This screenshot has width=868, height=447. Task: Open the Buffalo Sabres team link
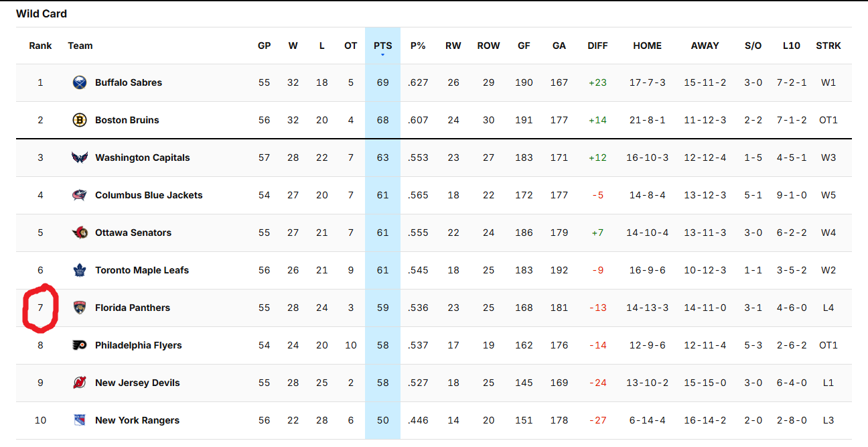(129, 82)
